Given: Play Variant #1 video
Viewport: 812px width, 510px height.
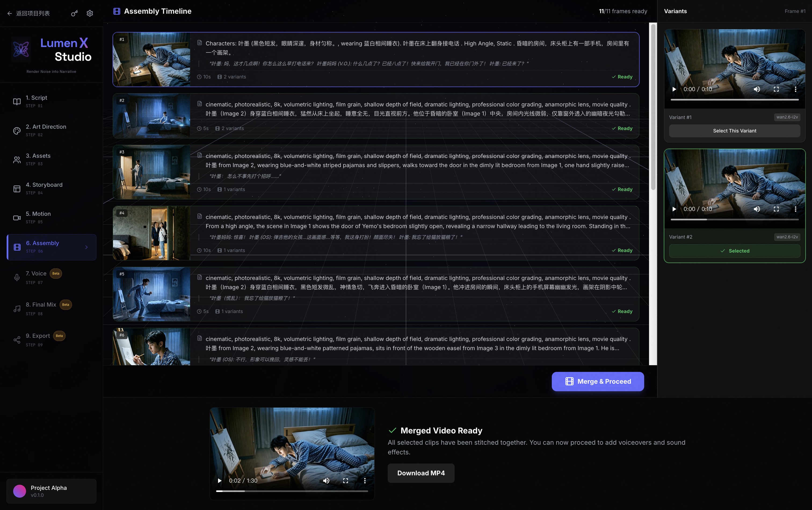Looking at the screenshot, I should coord(674,89).
